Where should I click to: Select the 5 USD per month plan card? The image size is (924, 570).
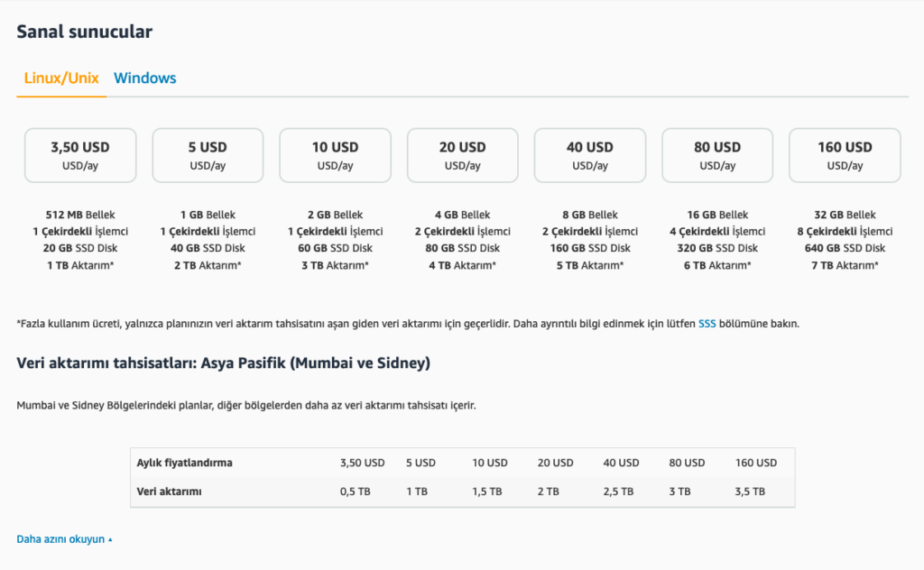(x=208, y=155)
